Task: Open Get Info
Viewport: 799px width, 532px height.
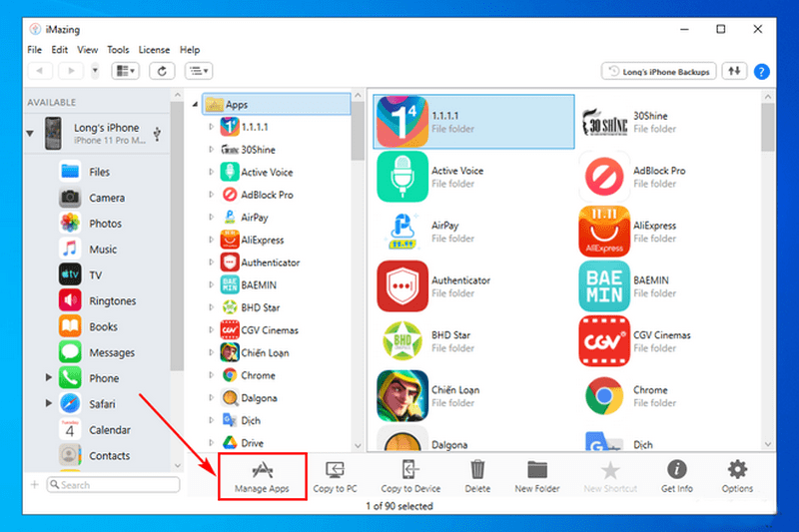Action: (677, 477)
